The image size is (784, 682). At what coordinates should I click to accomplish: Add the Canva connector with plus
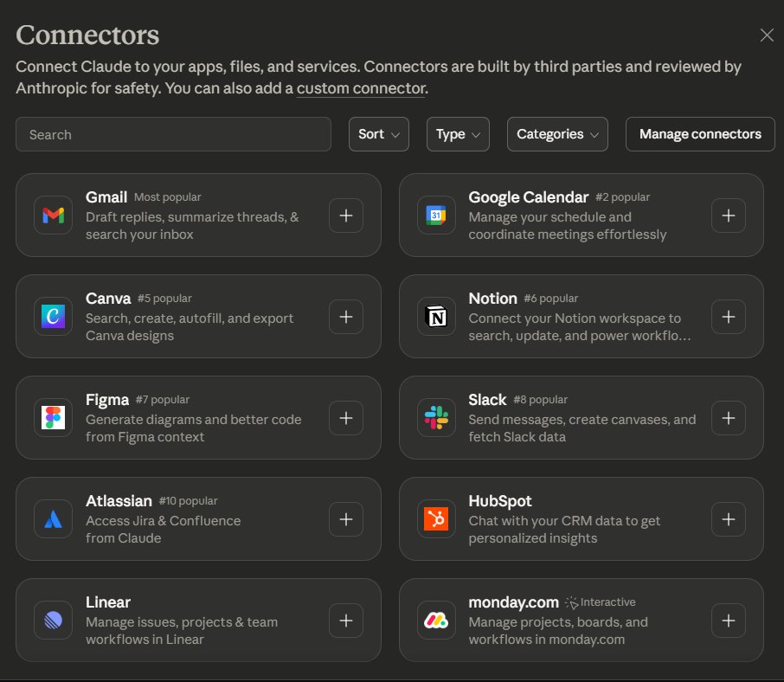pyautogui.click(x=346, y=317)
